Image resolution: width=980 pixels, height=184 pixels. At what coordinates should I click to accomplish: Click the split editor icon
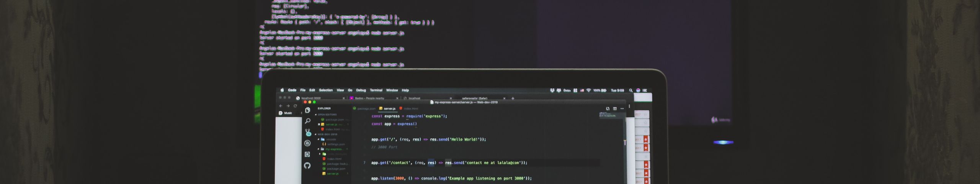[x=615, y=108]
